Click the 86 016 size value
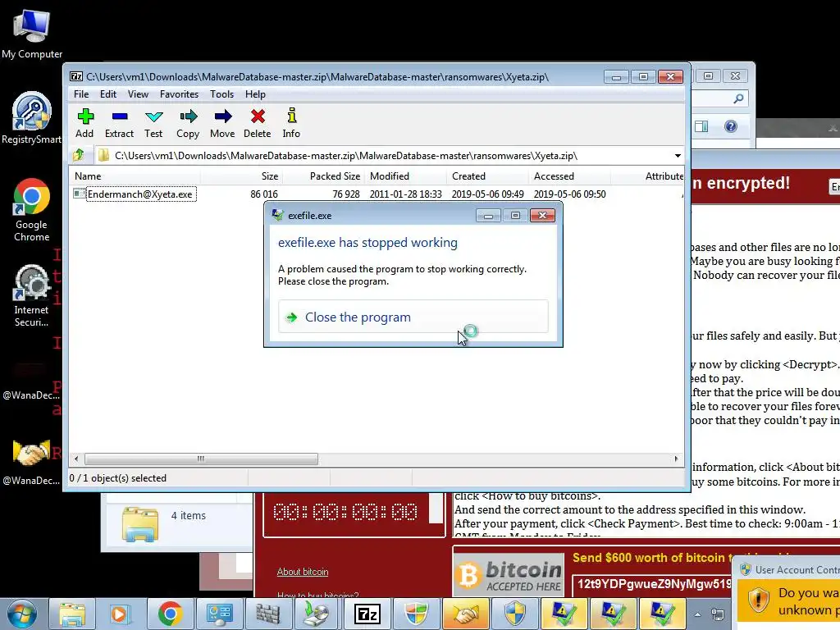Viewport: 840px width, 630px height. (x=264, y=194)
